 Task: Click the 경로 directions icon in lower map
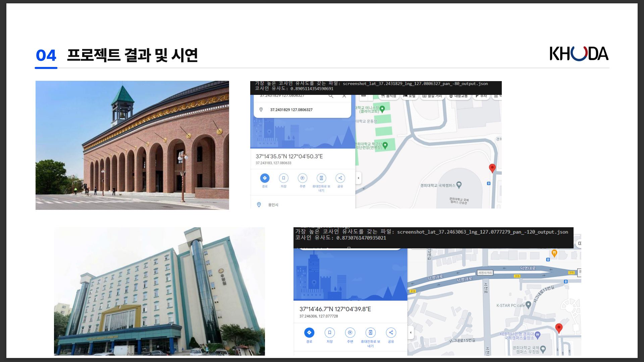tap(309, 333)
